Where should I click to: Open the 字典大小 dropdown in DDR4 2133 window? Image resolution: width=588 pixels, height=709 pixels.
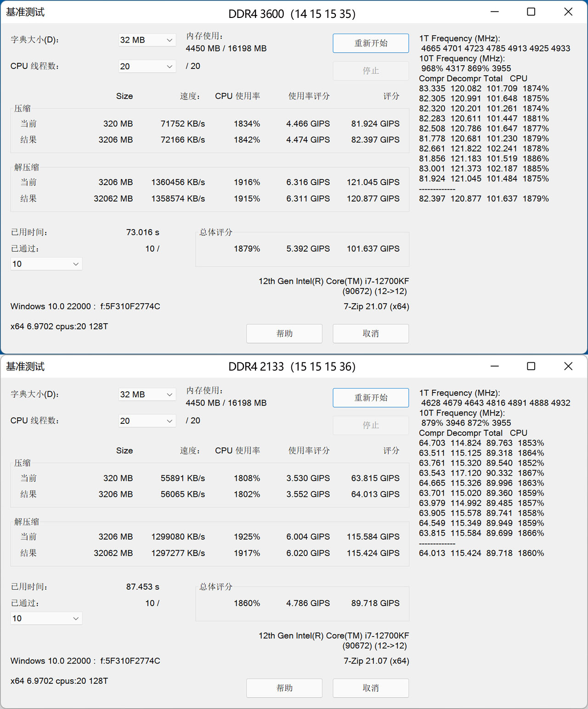pos(147,394)
